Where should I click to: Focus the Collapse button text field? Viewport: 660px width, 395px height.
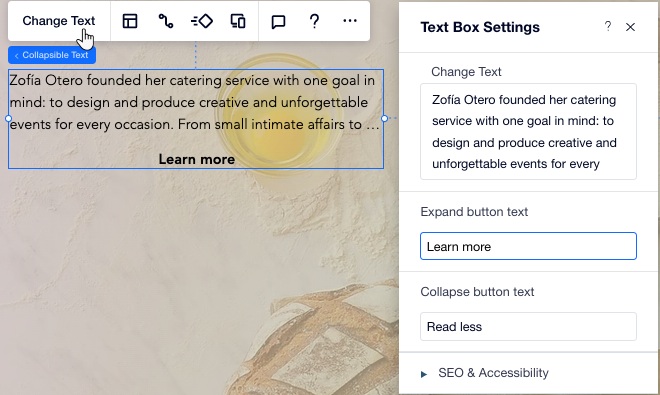click(528, 326)
